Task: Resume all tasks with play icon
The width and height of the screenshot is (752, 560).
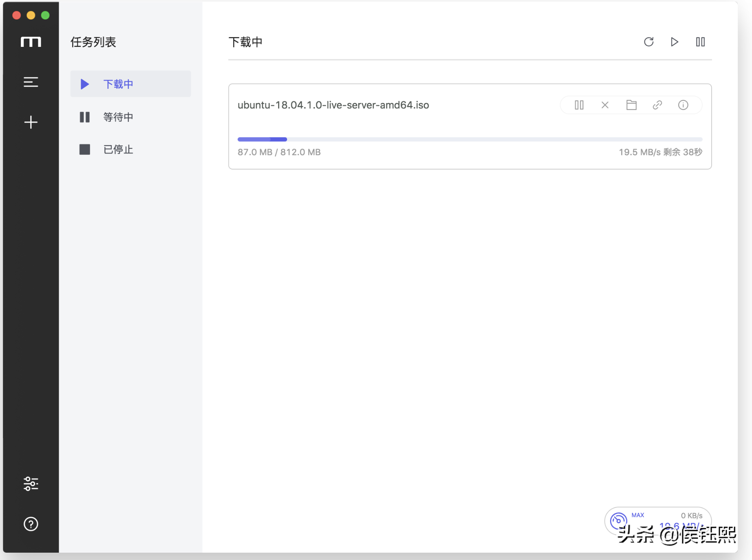Action: (675, 42)
